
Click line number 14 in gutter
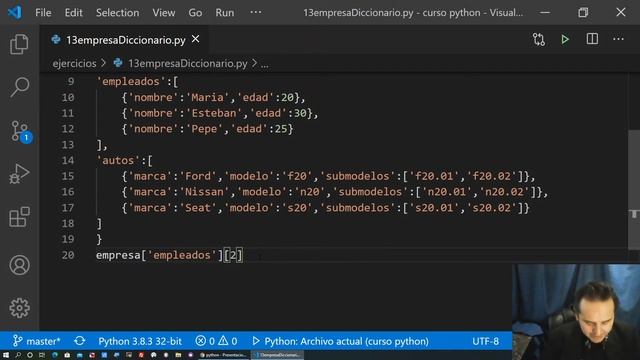68,160
